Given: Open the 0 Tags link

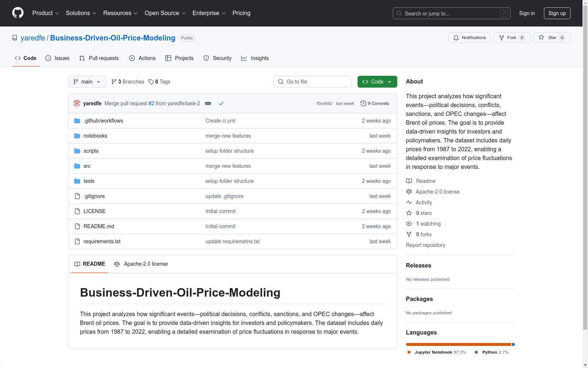Looking at the screenshot, I should [x=159, y=82].
